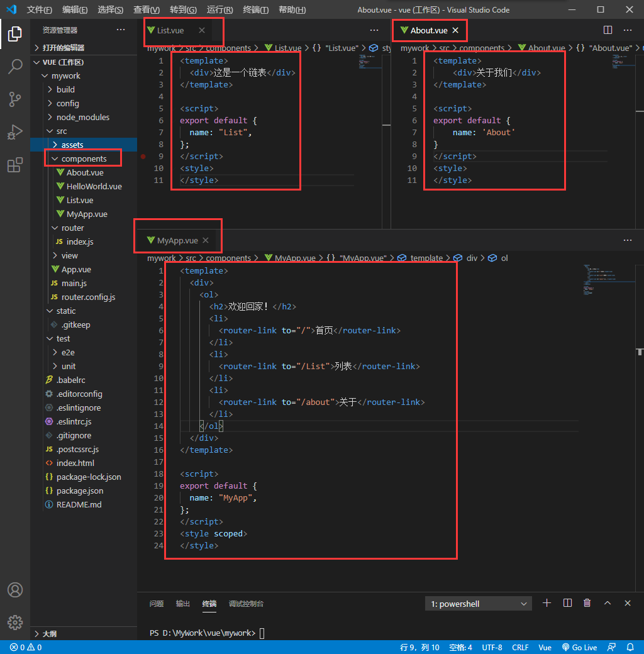
Task: Expand the Open Editors section
Action: pos(84,48)
